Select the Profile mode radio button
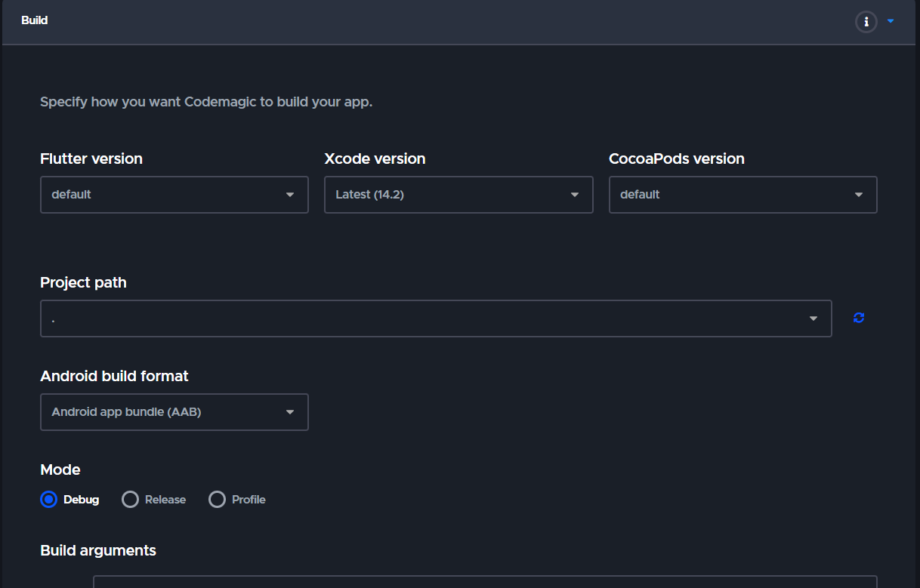The width and height of the screenshot is (920, 588). [218, 500]
